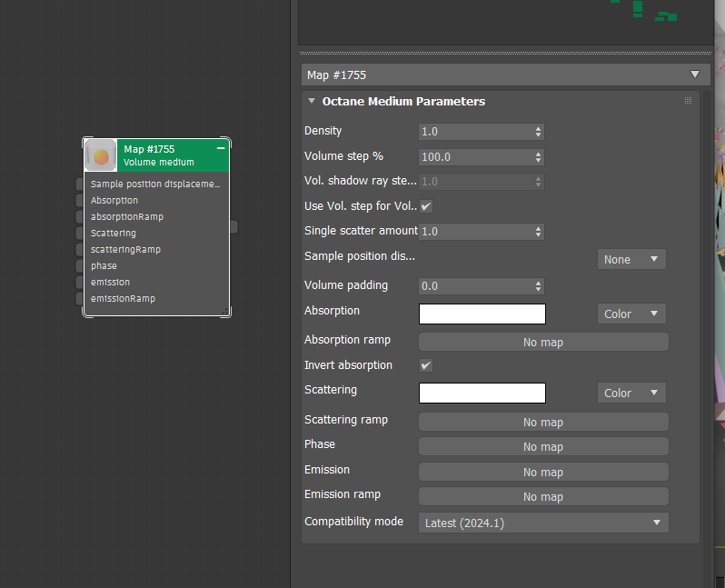This screenshot has height=588, width=725.
Task: Click the Sample position displacement input socket
Action: click(x=80, y=184)
